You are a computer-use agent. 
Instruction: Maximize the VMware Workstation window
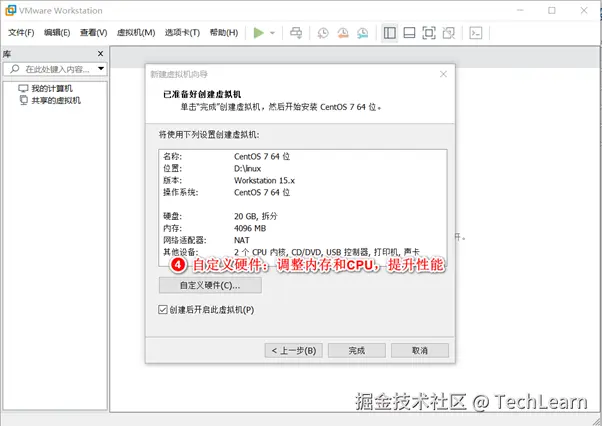[x=552, y=10]
